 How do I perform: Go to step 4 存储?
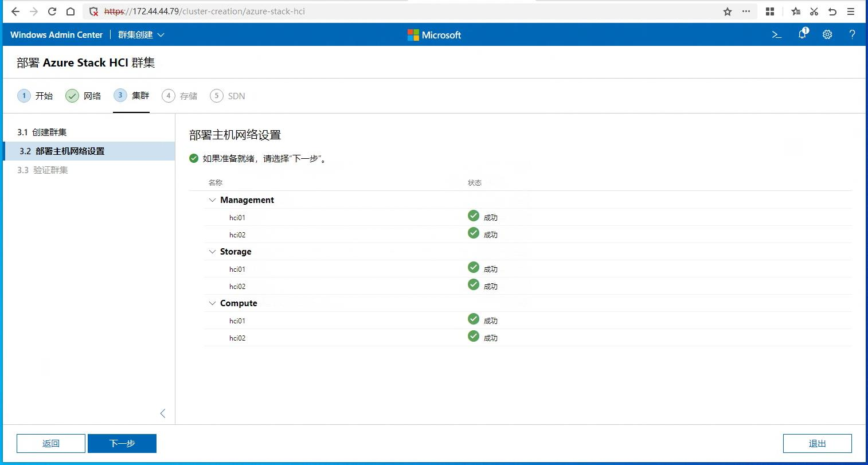pos(179,96)
